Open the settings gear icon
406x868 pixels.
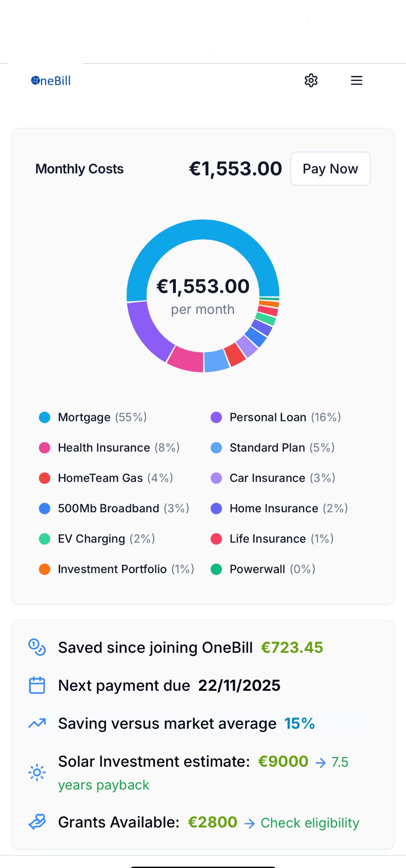(311, 80)
